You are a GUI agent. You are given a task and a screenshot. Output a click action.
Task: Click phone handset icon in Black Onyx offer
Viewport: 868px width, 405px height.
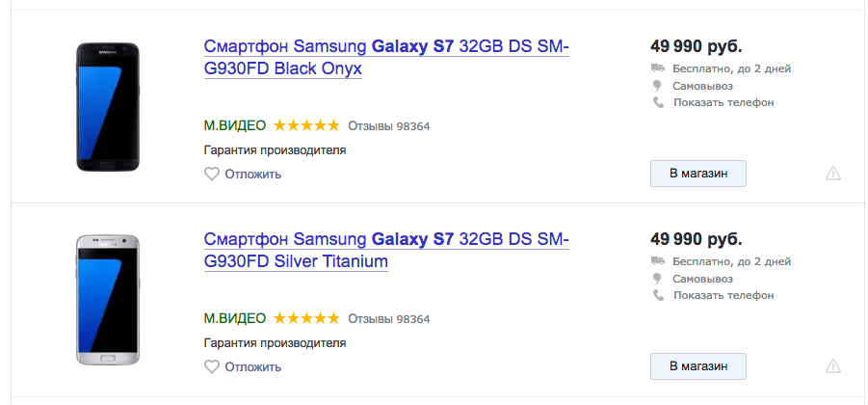658,102
